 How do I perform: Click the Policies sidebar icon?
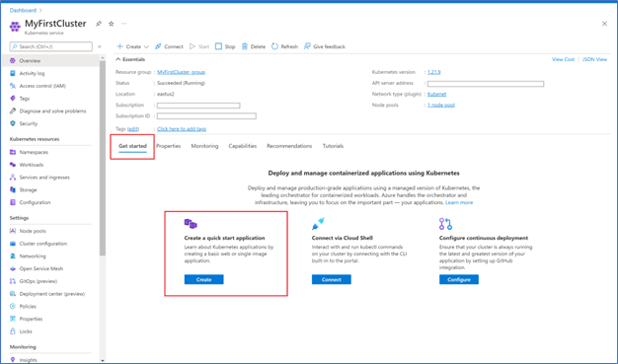pyautogui.click(x=13, y=307)
